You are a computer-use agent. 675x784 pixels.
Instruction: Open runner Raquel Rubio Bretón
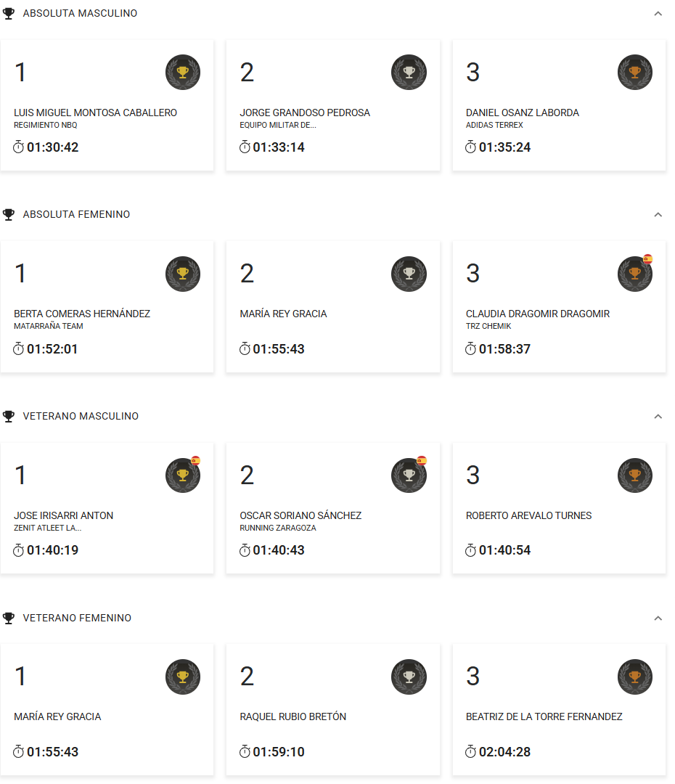click(x=293, y=717)
